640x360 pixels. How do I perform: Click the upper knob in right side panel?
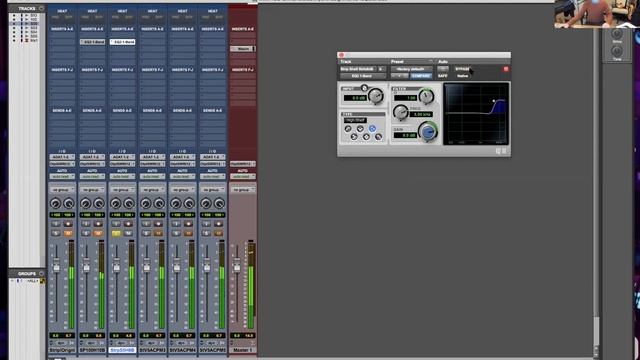point(617,34)
